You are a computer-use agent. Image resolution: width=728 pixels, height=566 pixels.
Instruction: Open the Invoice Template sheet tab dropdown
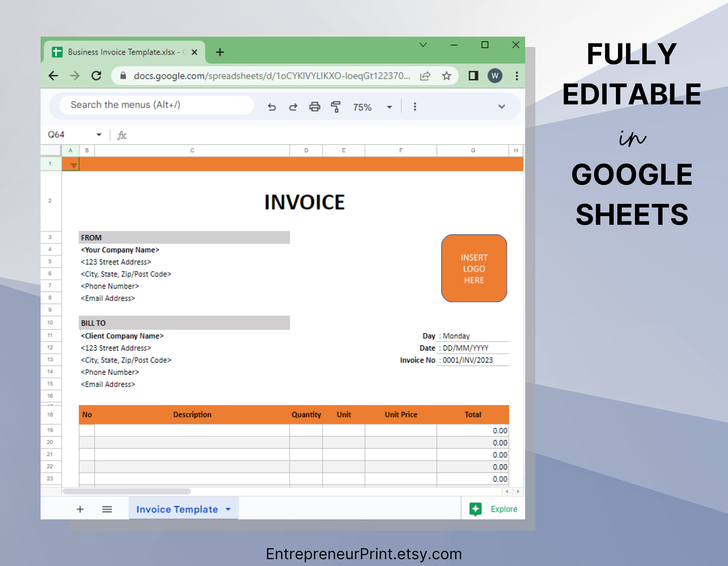228,509
